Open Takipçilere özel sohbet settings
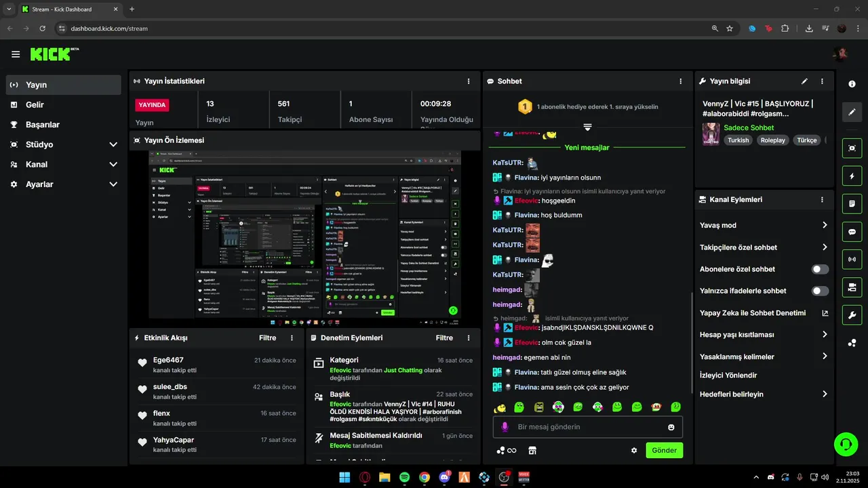This screenshot has height=488, width=868. (764, 247)
